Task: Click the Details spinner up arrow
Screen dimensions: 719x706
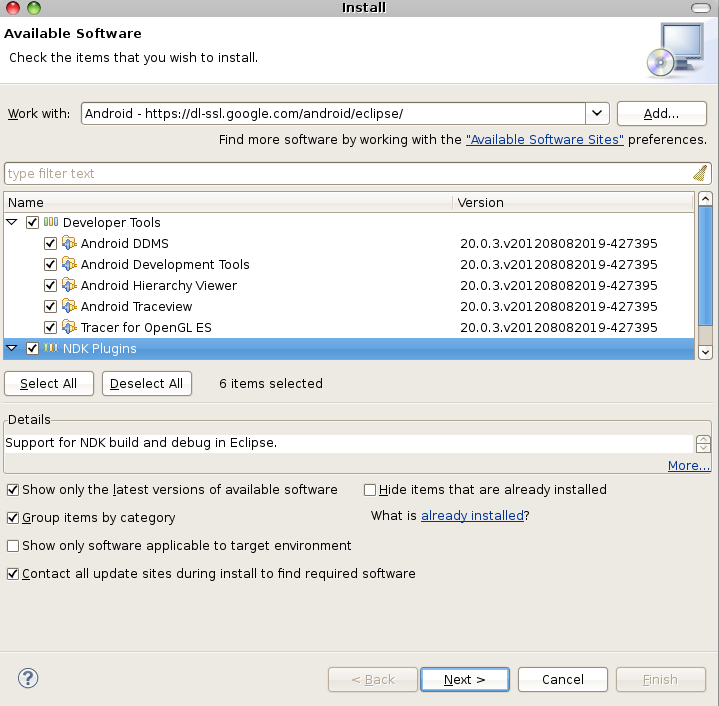Action: [x=703, y=440]
